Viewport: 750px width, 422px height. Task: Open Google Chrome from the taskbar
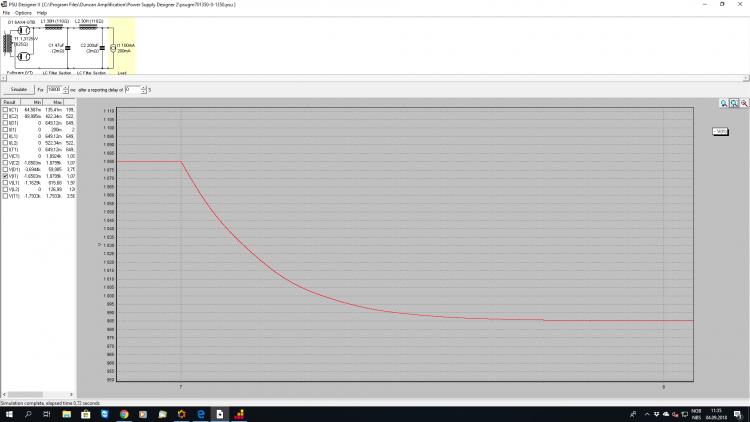point(124,414)
